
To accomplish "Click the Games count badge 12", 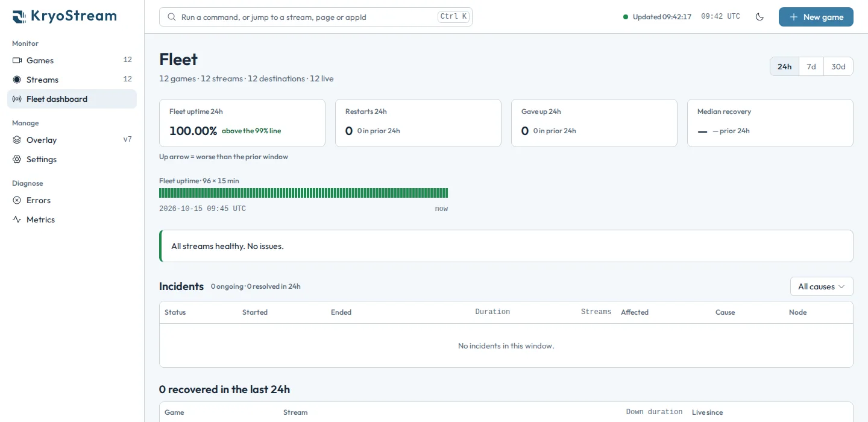I will 127,60.
